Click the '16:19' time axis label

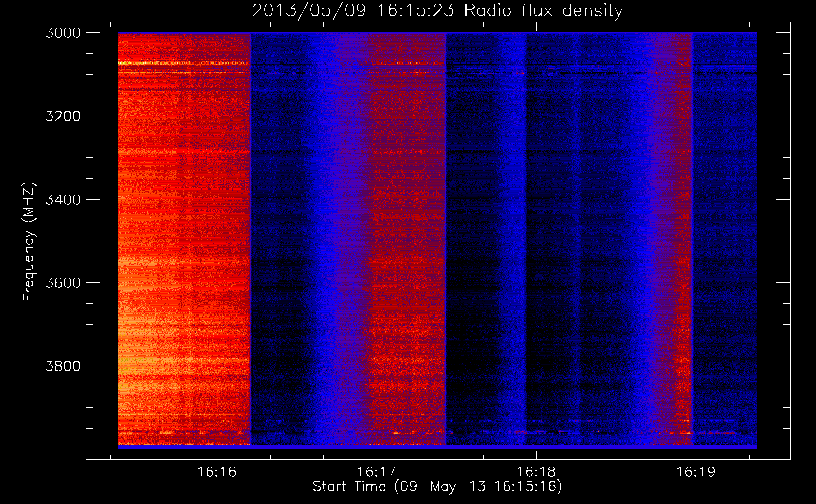click(x=695, y=472)
